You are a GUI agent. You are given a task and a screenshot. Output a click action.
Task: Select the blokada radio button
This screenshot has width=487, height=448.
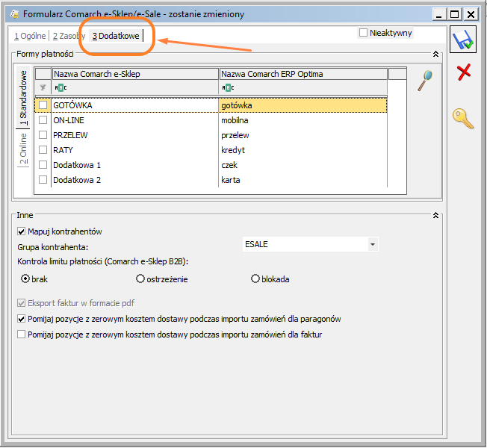pyautogui.click(x=255, y=279)
